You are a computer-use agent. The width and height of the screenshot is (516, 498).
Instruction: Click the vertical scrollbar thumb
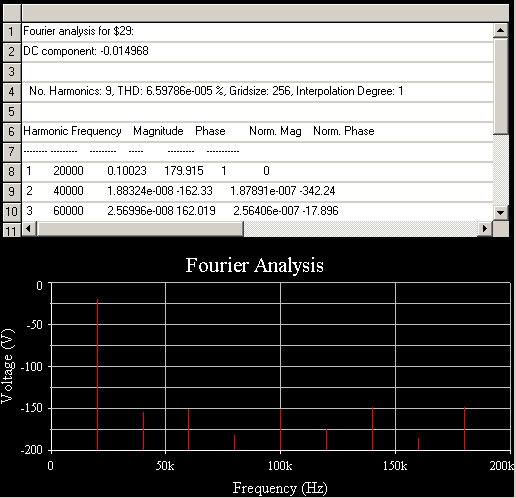point(500,86)
